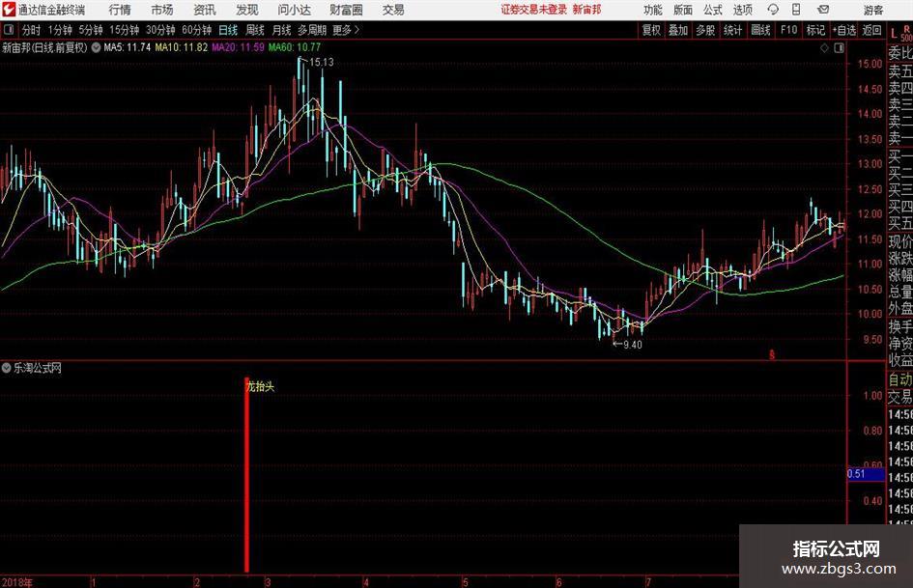Click the red L label in side panel
Viewport: 913px width, 588px height.
pyautogui.click(x=894, y=35)
